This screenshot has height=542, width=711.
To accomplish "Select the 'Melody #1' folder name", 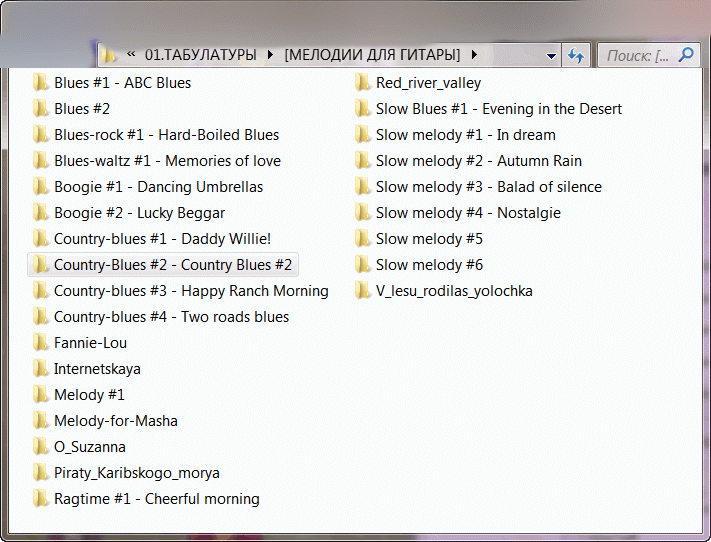I will tap(89, 395).
